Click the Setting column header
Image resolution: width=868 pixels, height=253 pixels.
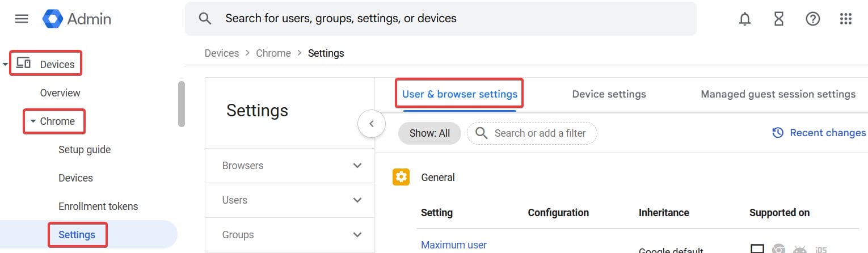[437, 213]
